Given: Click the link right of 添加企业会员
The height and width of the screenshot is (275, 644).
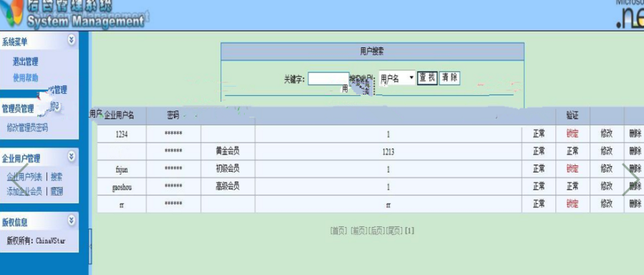Looking at the screenshot, I should [57, 191].
